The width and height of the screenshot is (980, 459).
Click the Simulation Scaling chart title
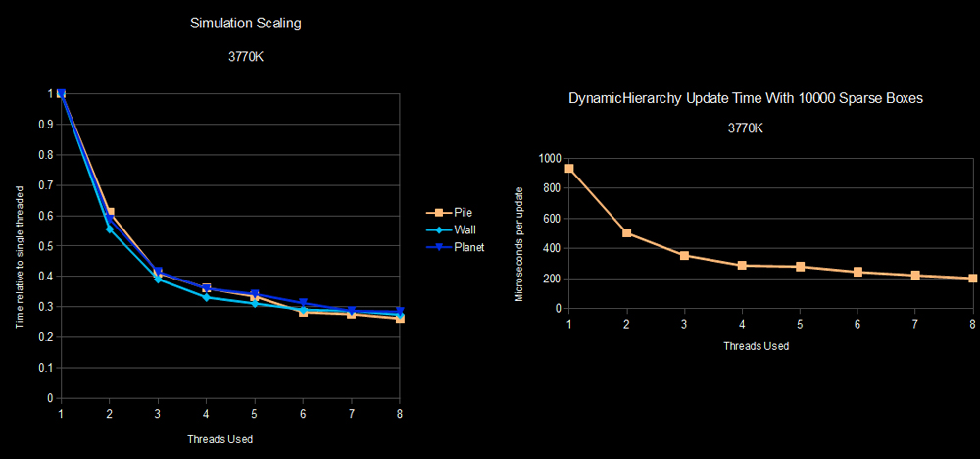tap(245, 24)
